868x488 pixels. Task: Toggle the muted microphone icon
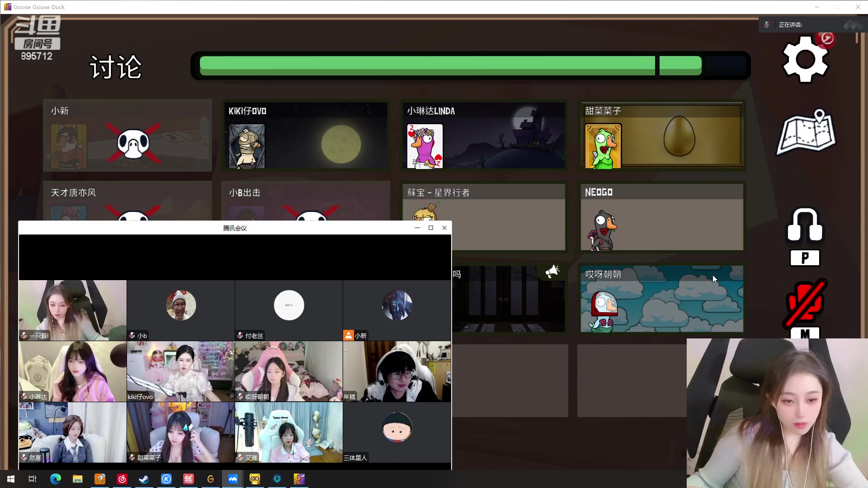point(806,303)
